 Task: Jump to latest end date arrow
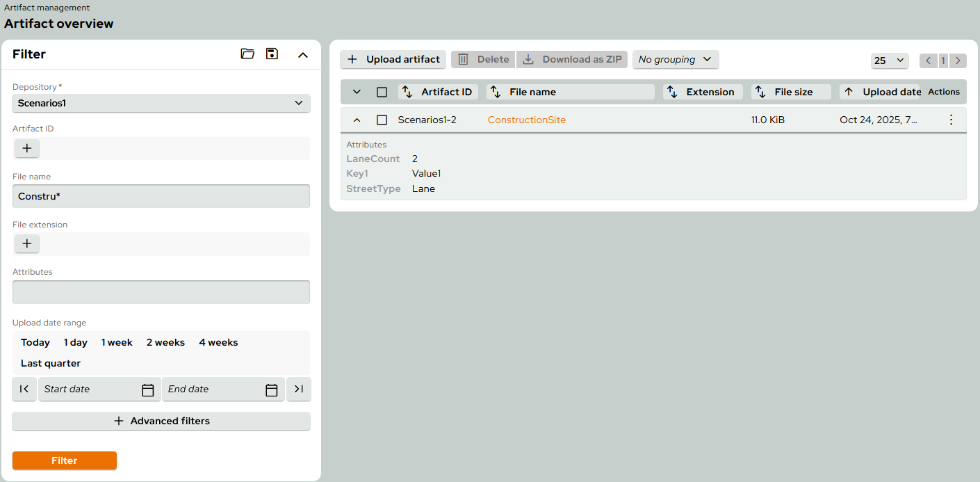(299, 389)
